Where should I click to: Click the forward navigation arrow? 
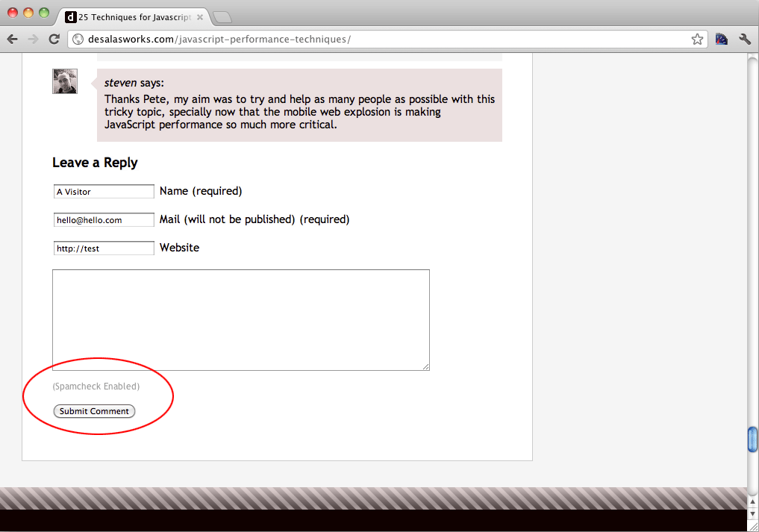point(33,40)
